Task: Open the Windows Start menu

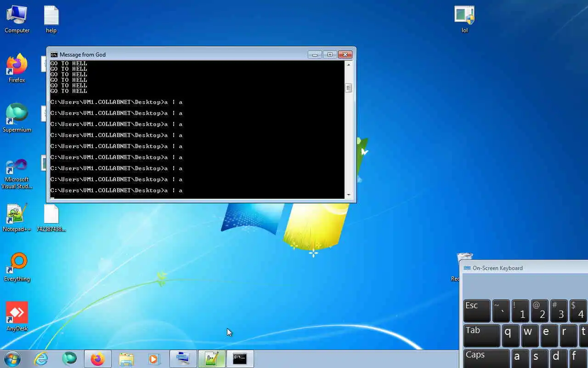Action: click(12, 359)
